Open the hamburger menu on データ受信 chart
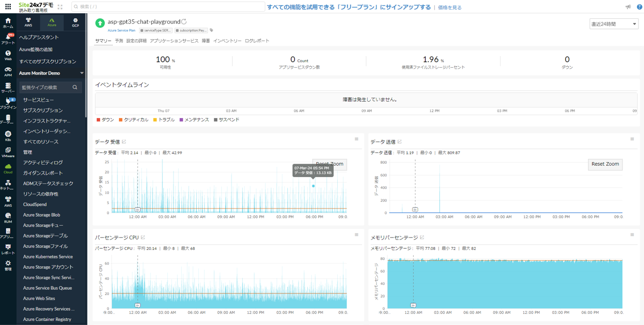This screenshot has width=644, height=325. pos(356,139)
